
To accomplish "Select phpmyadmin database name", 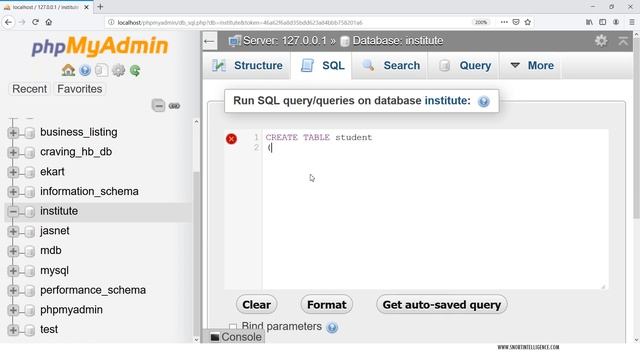I will click(x=71, y=310).
